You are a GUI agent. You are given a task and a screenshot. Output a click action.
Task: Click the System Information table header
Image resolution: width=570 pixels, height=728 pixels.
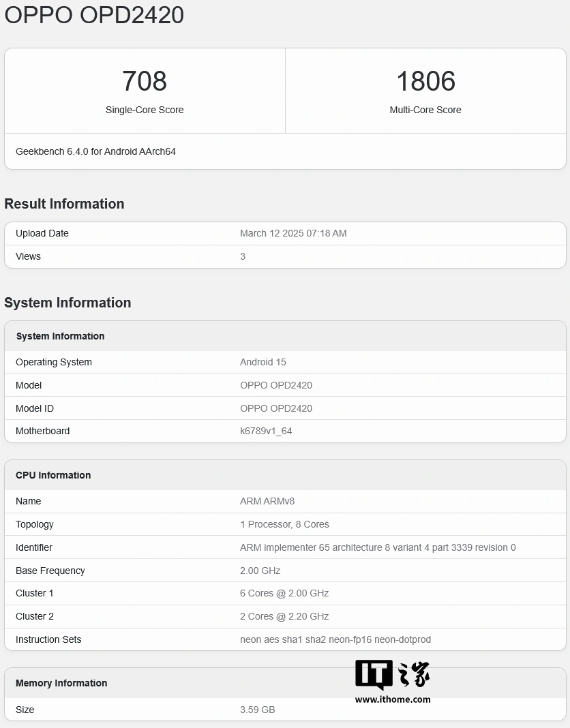pyautogui.click(x=60, y=336)
